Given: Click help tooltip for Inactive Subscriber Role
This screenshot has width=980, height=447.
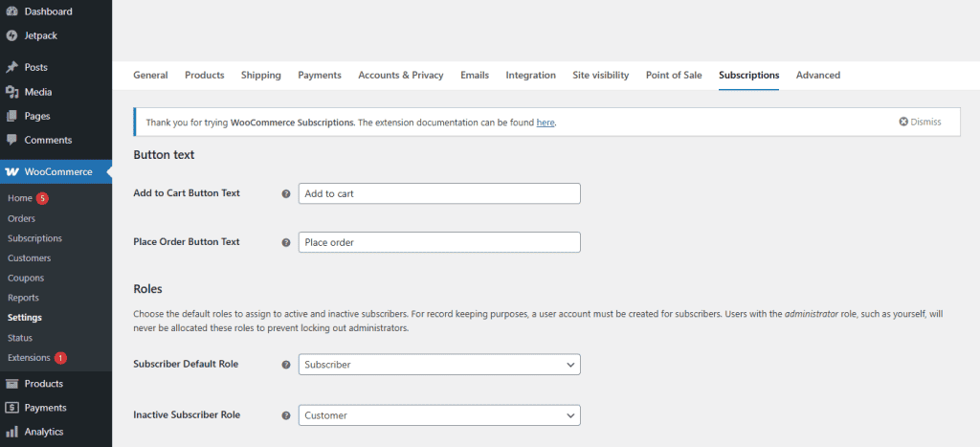Looking at the screenshot, I should 286,415.
